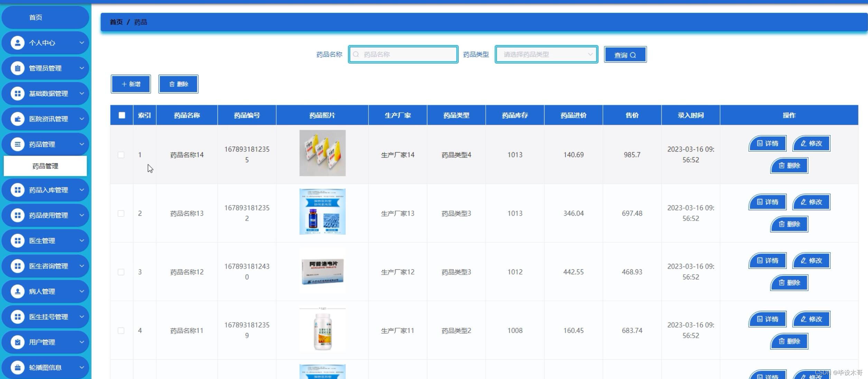Image resolution: width=868 pixels, height=379 pixels.
Task: Click the pencil icon in 药品名称14 修改 button
Action: click(803, 143)
